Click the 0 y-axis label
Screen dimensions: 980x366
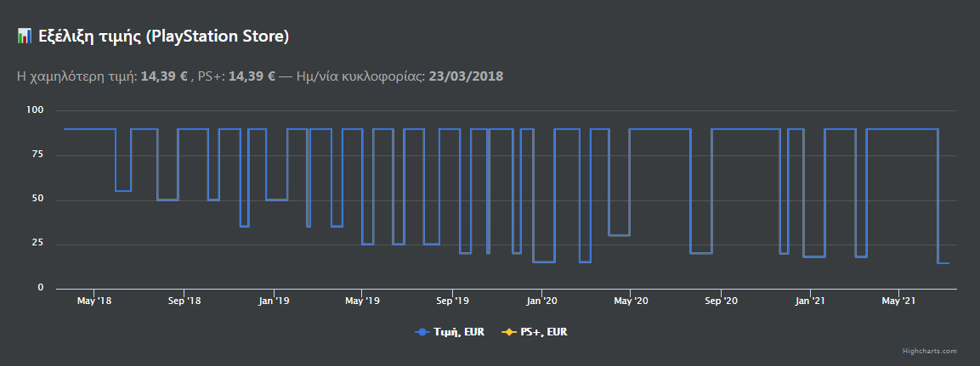coord(41,288)
